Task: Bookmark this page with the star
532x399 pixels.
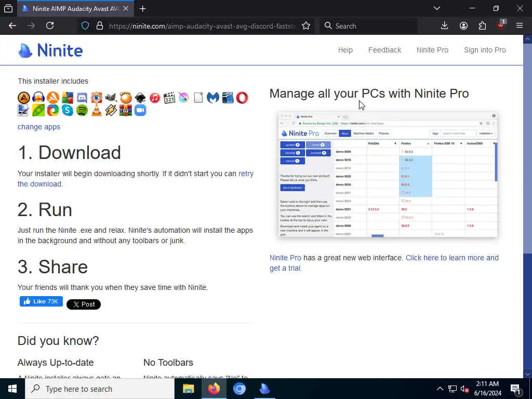Action: click(306, 26)
